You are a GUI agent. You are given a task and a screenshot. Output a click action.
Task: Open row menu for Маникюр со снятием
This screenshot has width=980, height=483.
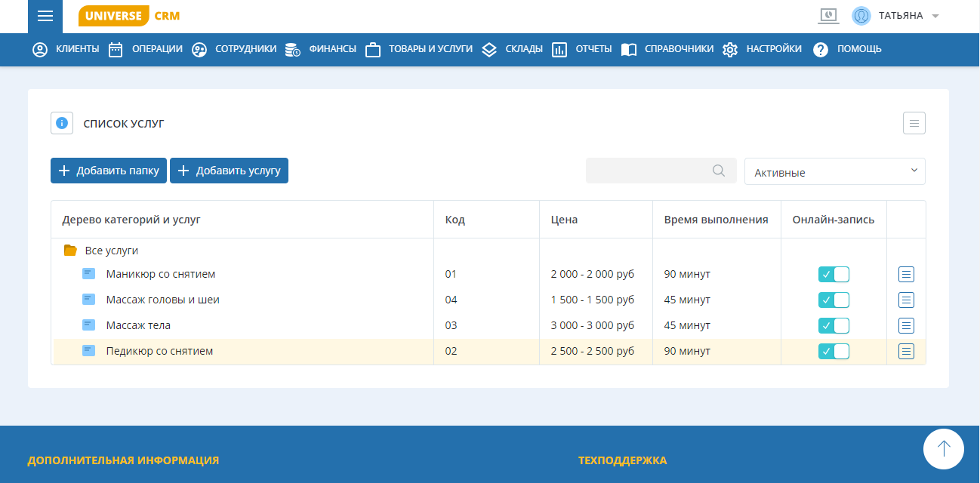click(x=906, y=274)
